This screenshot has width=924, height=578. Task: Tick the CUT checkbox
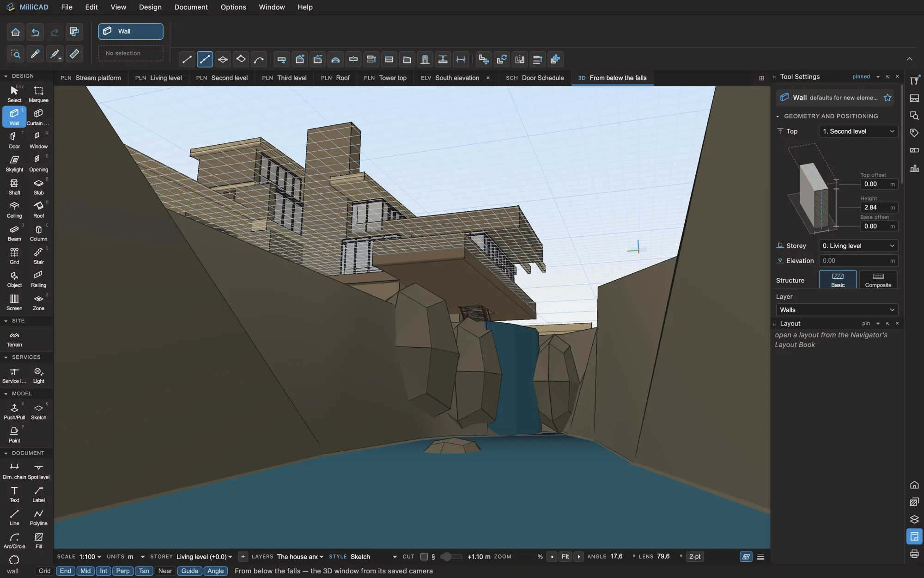coord(424,557)
